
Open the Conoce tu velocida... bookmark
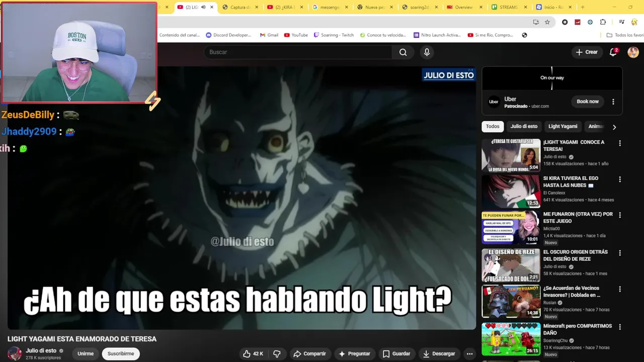pos(382,35)
